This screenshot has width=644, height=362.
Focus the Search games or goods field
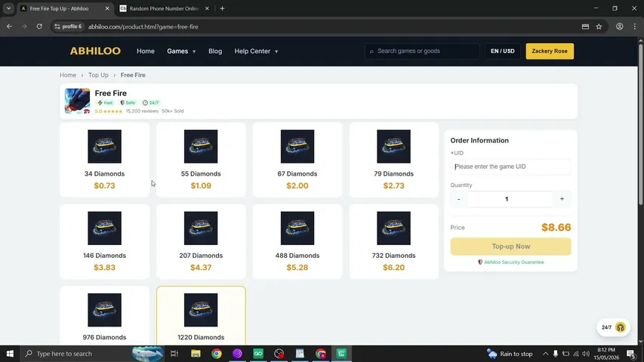point(422,51)
